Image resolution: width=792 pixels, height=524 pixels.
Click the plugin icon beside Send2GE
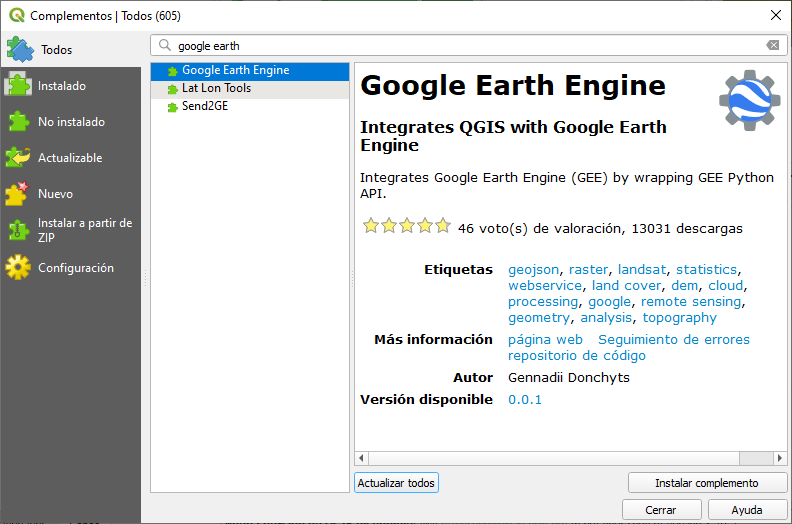(173, 107)
